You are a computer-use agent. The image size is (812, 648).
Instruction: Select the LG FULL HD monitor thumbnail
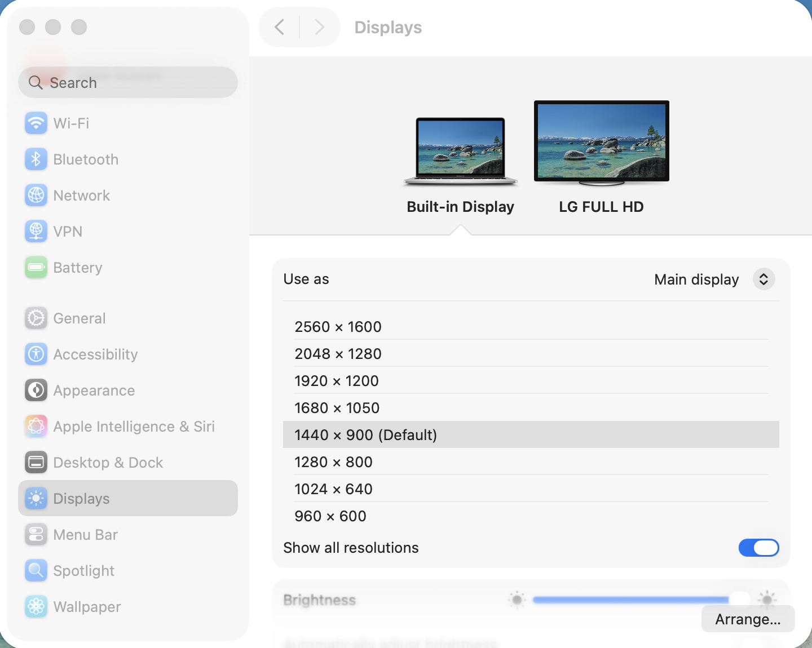click(602, 143)
